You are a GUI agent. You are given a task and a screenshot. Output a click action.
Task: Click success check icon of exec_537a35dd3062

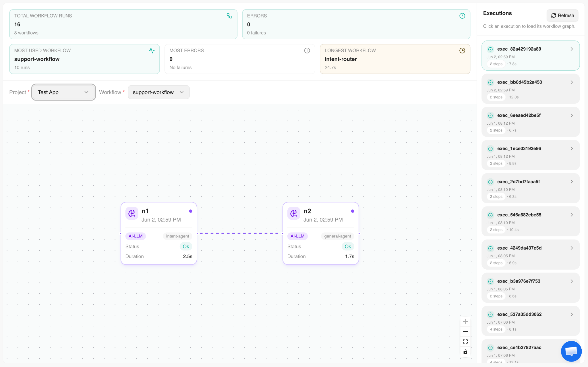click(x=491, y=315)
